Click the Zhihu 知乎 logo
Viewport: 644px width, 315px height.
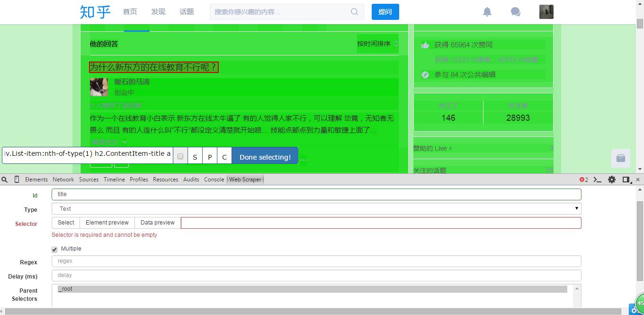point(95,12)
